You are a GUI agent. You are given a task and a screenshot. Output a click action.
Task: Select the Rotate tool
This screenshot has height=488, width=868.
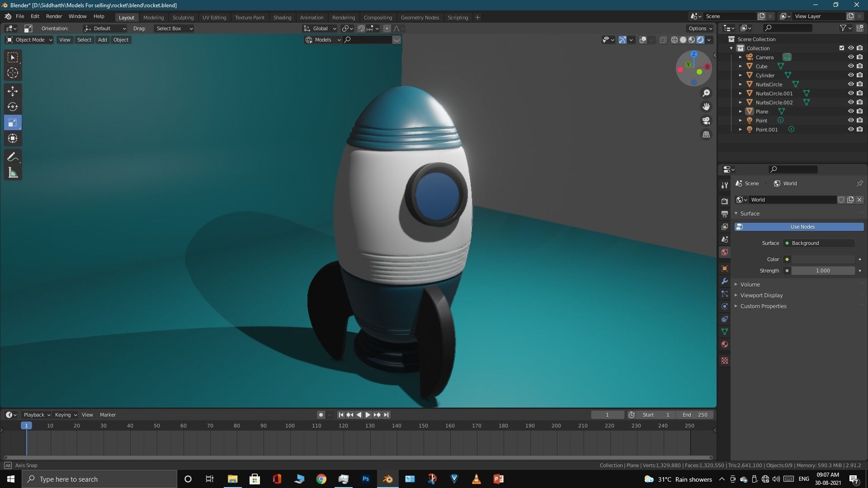click(13, 107)
